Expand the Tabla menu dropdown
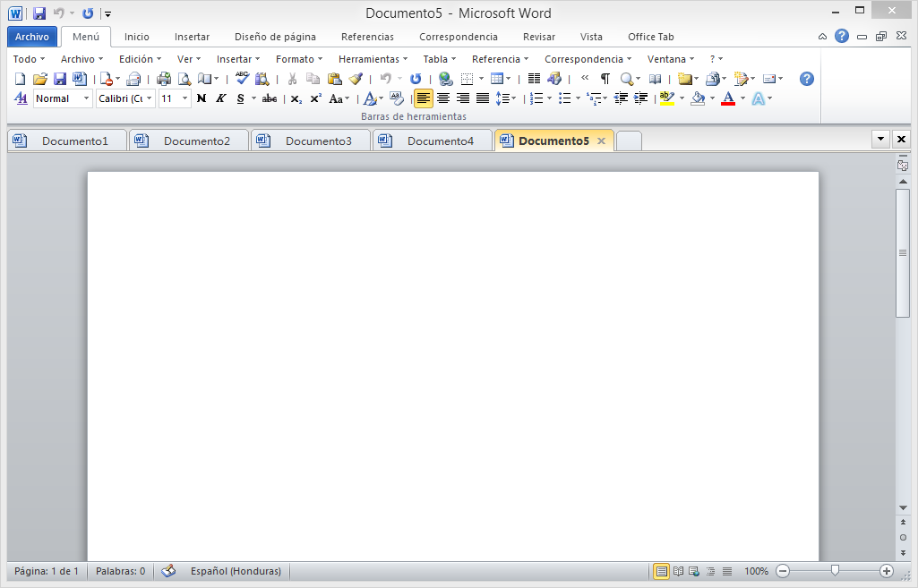The image size is (918, 588). click(x=440, y=59)
